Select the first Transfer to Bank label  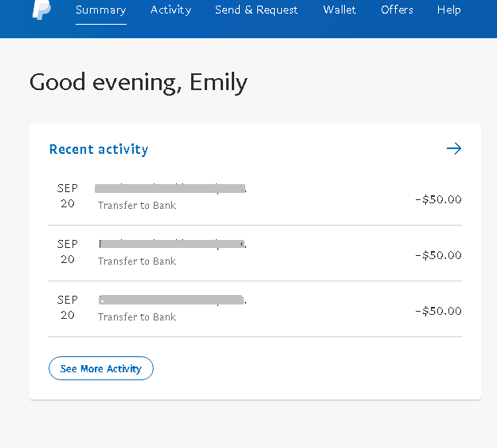pyautogui.click(x=137, y=206)
